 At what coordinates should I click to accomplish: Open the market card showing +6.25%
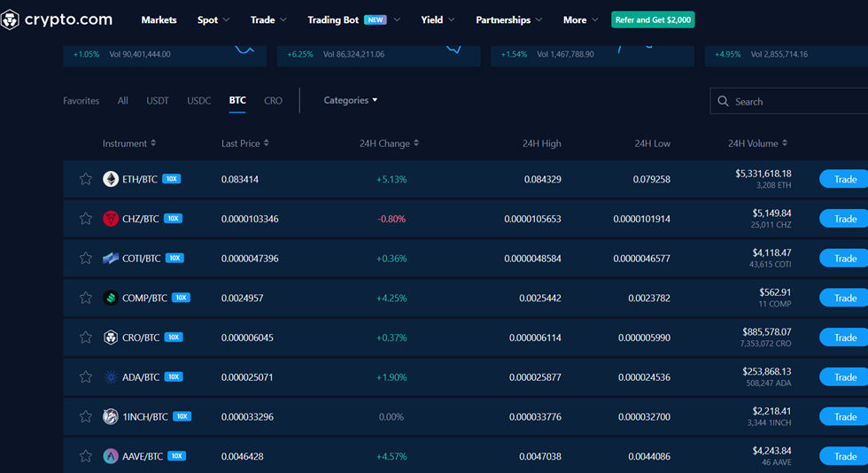point(379,56)
